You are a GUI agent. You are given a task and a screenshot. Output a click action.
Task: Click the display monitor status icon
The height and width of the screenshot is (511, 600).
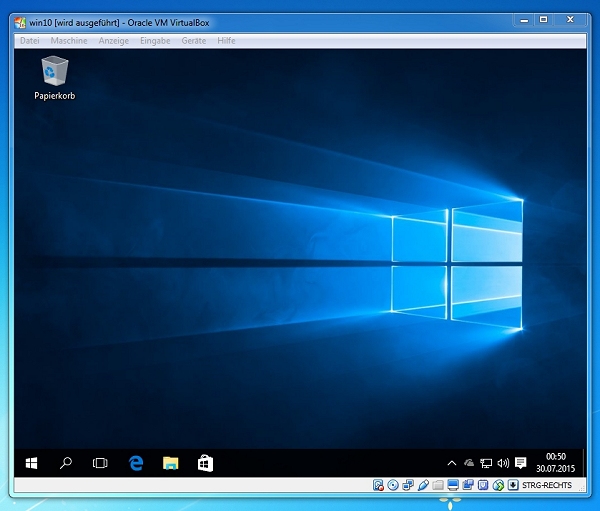click(453, 485)
